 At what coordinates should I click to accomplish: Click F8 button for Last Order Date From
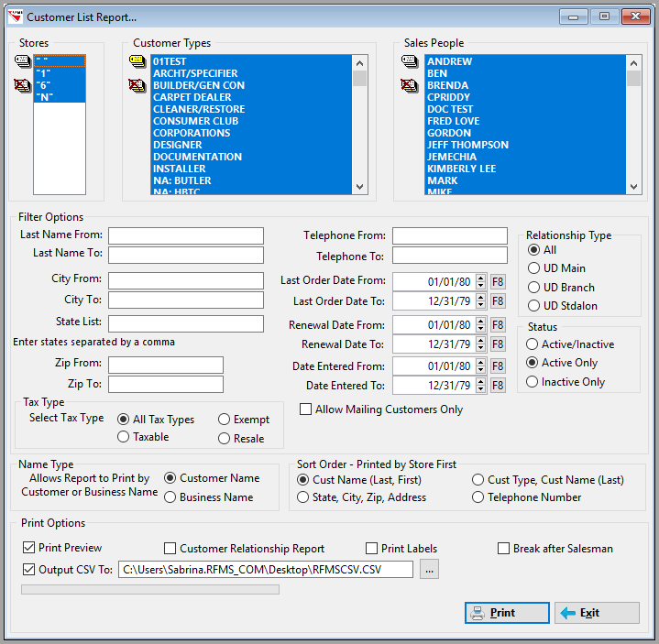[498, 281]
